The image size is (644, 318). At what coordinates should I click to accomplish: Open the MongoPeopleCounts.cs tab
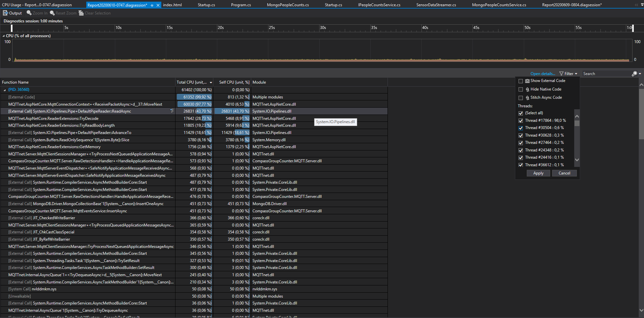(288, 5)
